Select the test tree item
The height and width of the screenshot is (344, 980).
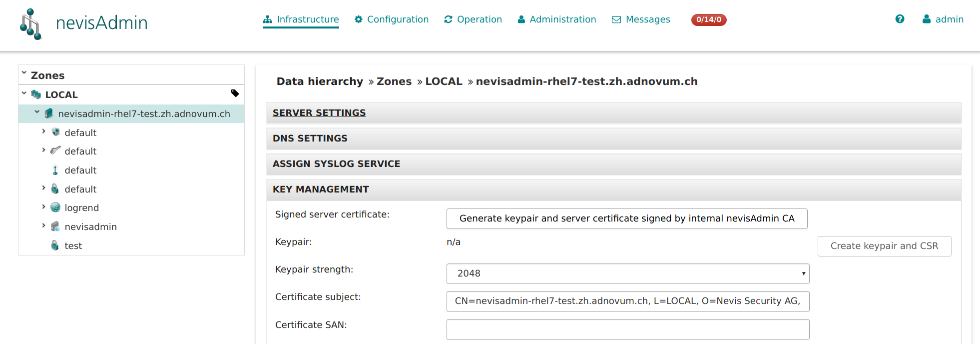(x=73, y=245)
